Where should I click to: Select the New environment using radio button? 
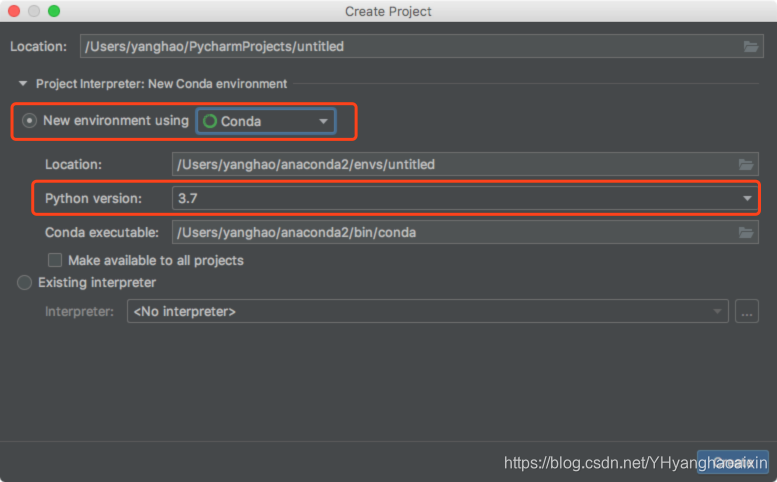tap(29, 121)
